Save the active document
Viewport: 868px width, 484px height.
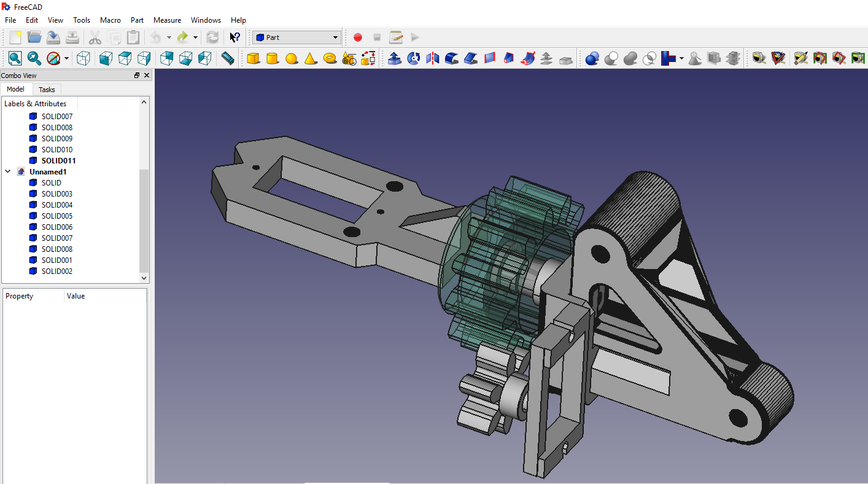(x=53, y=37)
